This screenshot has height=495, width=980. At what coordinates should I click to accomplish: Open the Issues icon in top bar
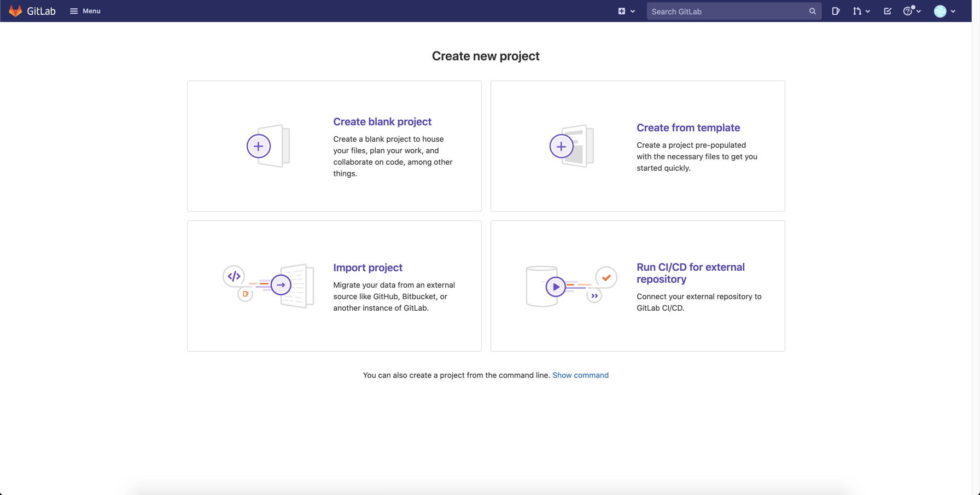pos(836,11)
